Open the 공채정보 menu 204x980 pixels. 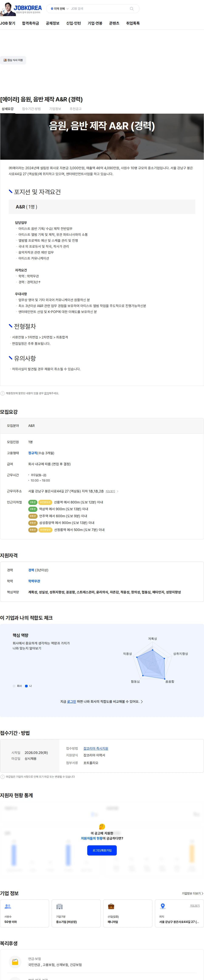point(53,23)
